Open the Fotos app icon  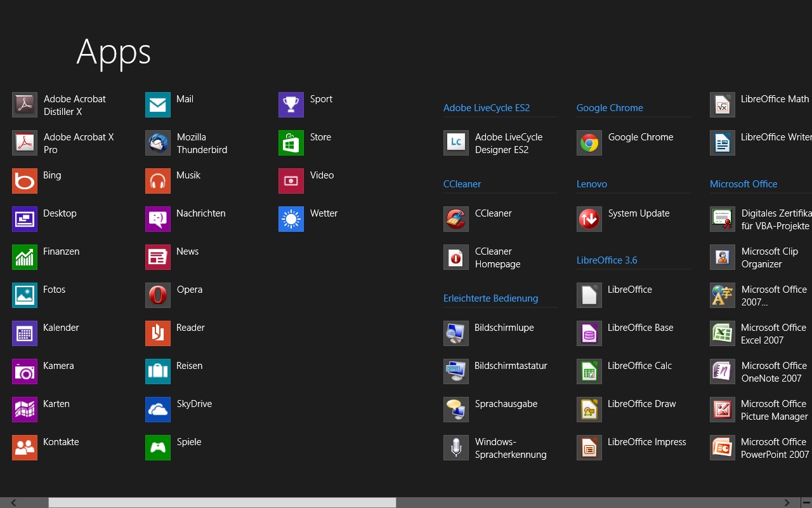click(x=25, y=295)
